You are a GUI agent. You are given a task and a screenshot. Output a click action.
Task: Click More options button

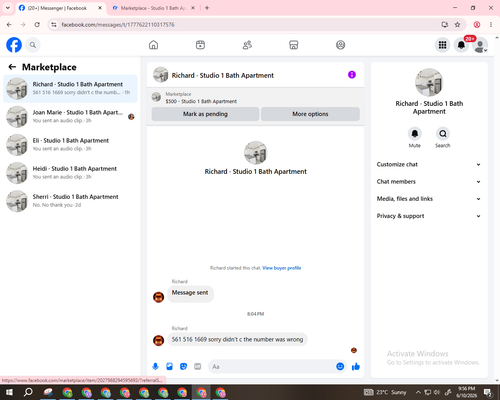[x=310, y=114]
